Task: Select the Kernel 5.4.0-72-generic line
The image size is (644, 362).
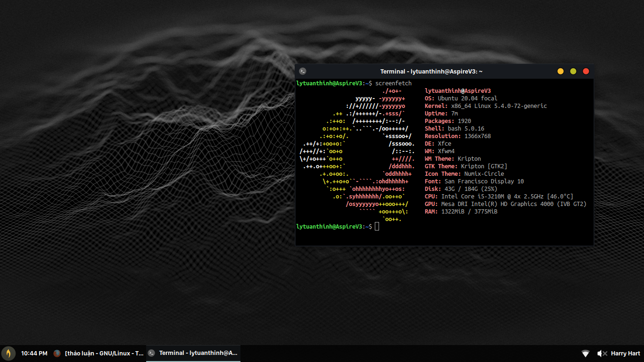Action: click(486, 106)
